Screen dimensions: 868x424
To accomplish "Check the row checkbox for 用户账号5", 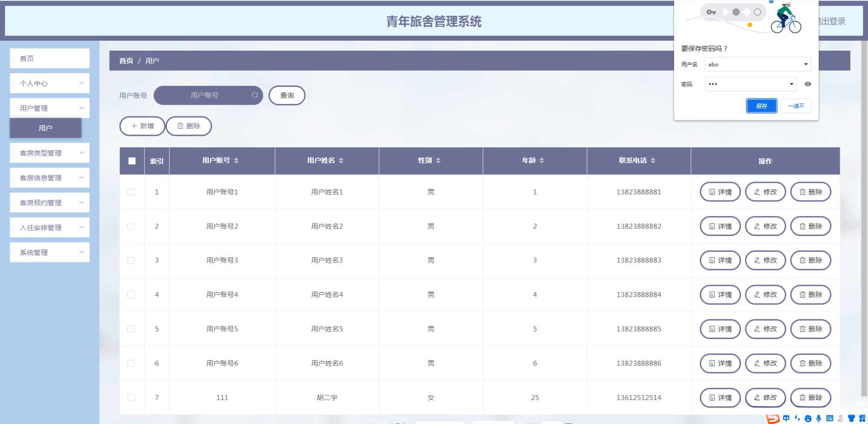I will (x=131, y=329).
